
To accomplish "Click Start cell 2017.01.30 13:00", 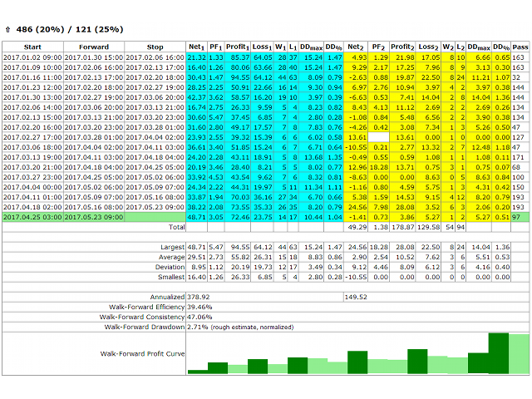I will 32,97.
